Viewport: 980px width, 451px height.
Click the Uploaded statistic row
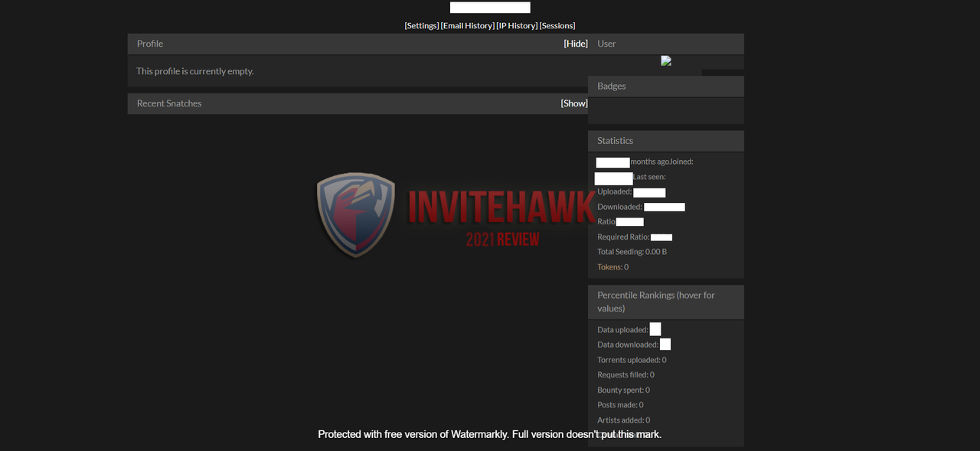point(632,191)
